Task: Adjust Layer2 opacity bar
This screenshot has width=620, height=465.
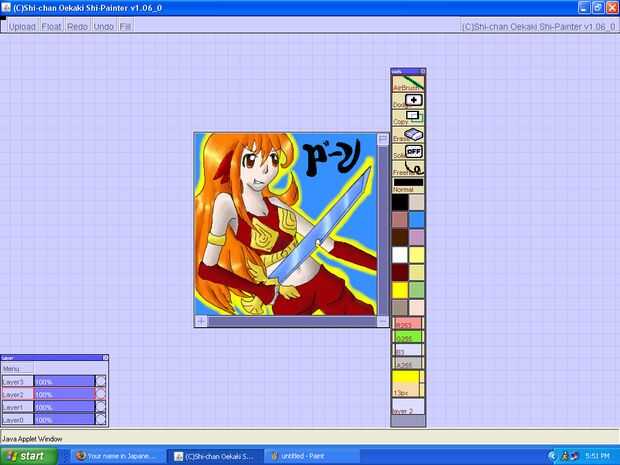Action: tap(64, 395)
